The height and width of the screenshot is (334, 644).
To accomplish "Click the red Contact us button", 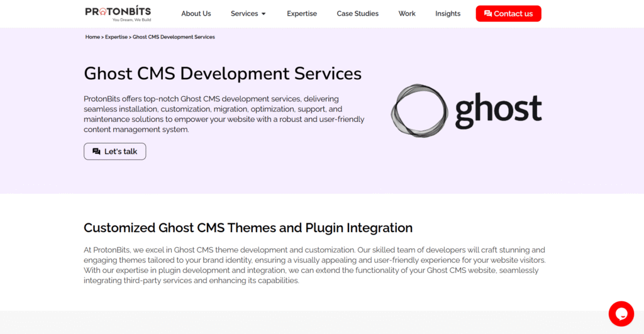I will [x=508, y=14].
